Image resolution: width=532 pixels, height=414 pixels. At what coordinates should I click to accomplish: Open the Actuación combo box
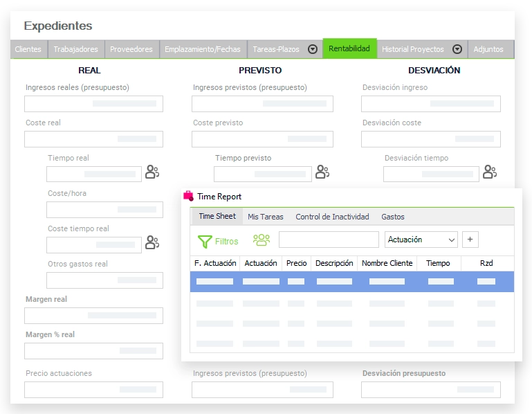(421, 240)
